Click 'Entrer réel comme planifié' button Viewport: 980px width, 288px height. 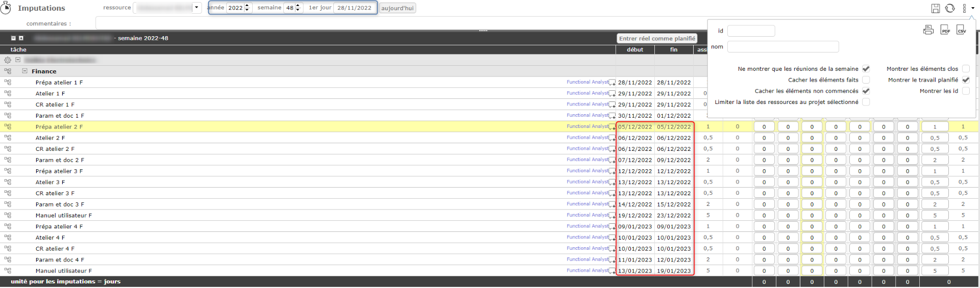(x=657, y=39)
